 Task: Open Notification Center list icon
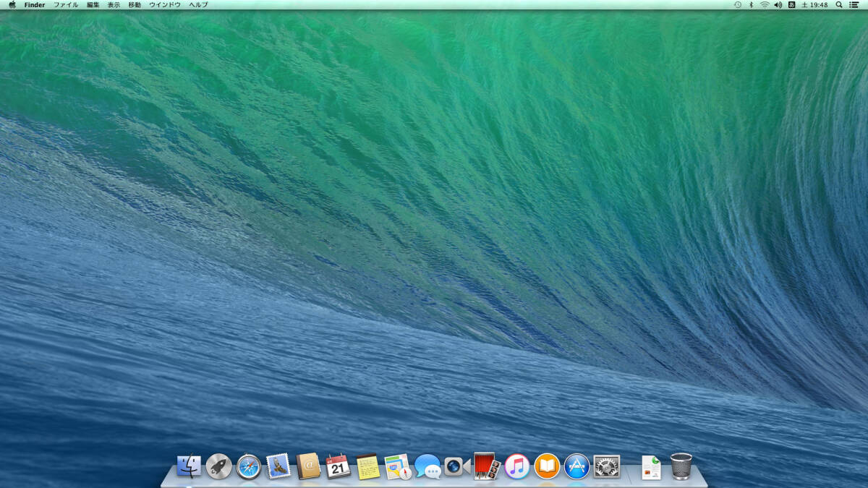pyautogui.click(x=854, y=4)
